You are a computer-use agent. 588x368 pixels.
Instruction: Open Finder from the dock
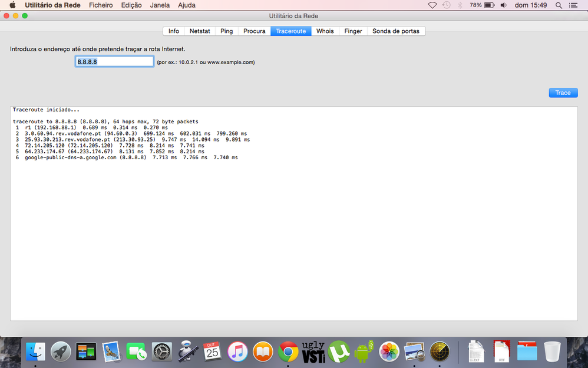pyautogui.click(x=35, y=351)
